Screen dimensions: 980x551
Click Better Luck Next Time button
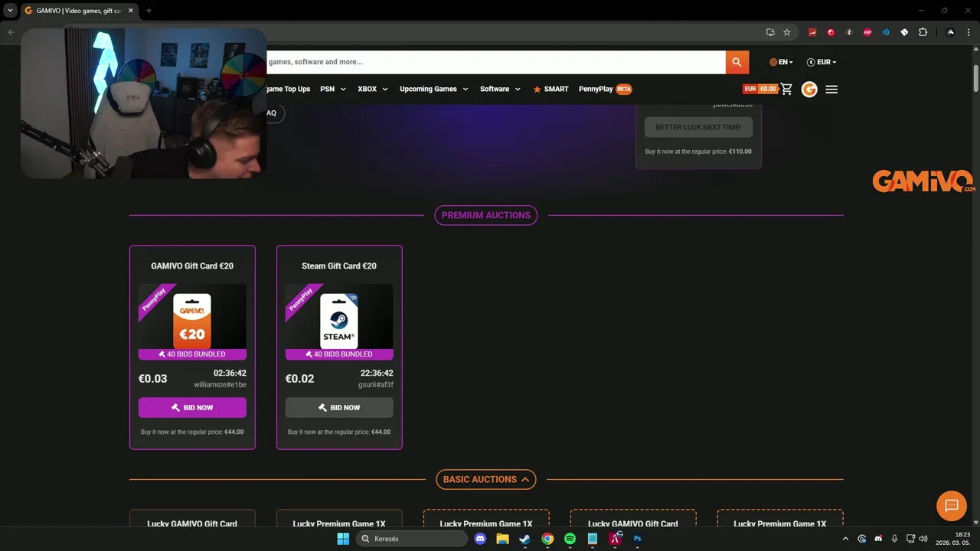(x=698, y=127)
